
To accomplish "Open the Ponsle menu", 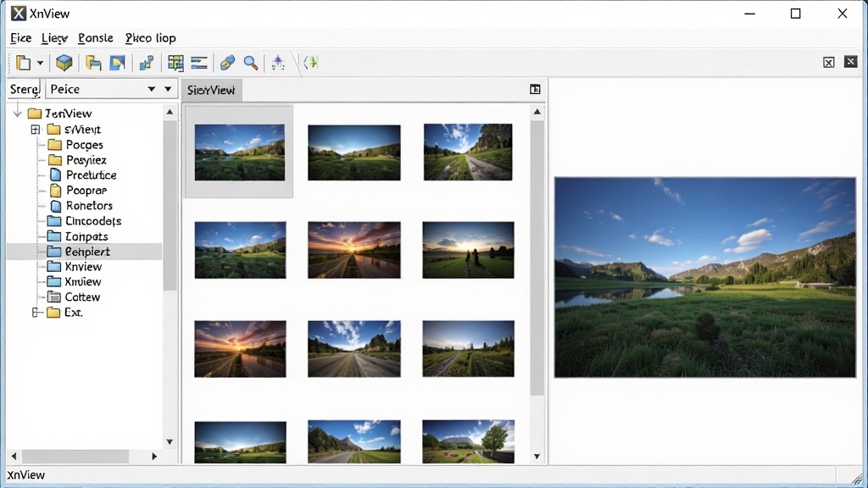I will 96,38.
